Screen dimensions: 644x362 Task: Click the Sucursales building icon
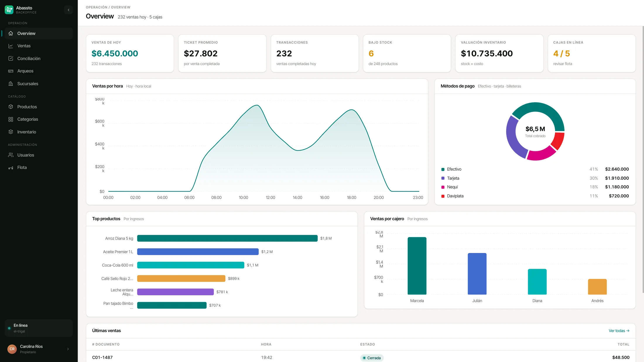point(11,84)
